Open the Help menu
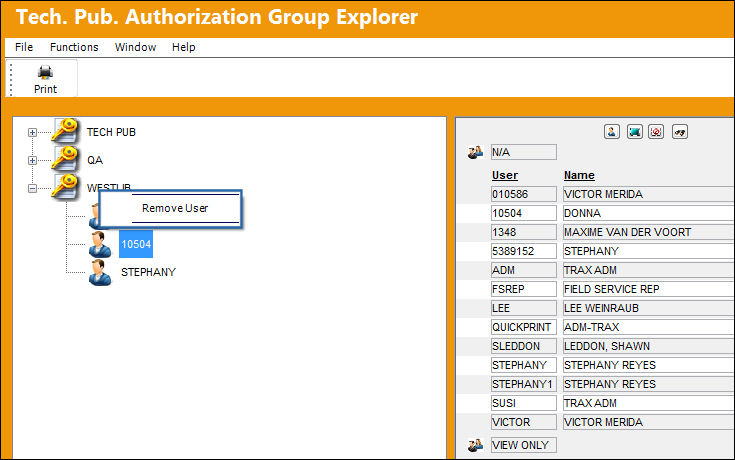This screenshot has height=460, width=735. (x=184, y=47)
